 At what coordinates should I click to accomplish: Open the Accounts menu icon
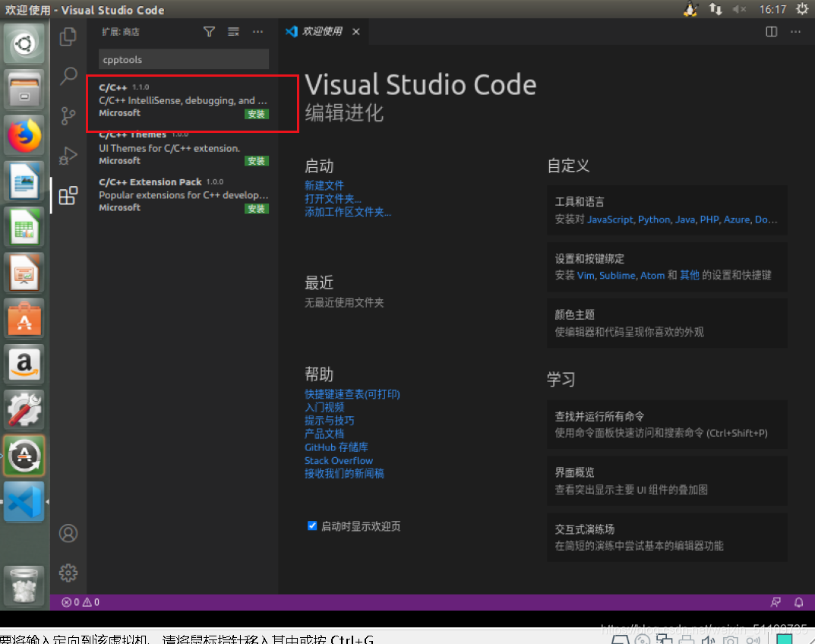pos(68,533)
